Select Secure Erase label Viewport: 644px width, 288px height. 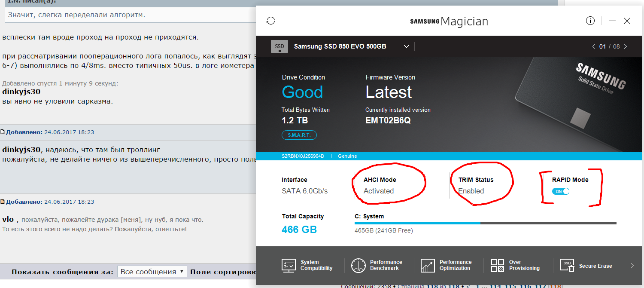595,266
